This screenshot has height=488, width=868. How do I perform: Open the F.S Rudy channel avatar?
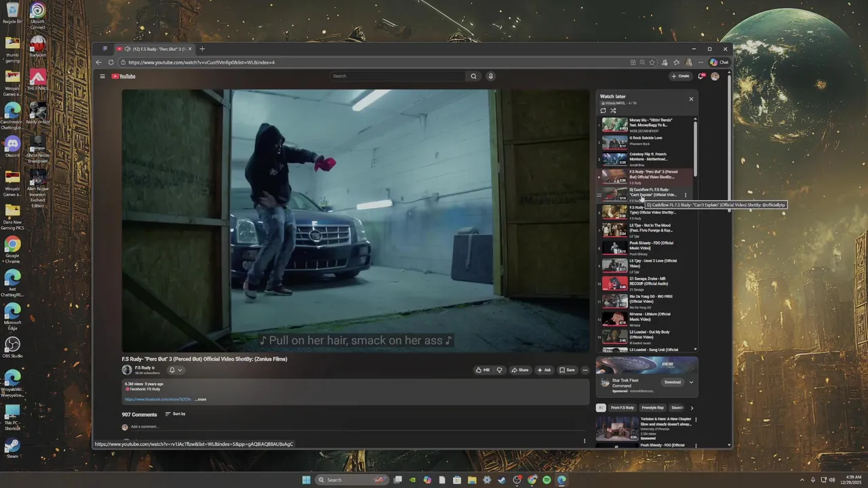pos(127,370)
